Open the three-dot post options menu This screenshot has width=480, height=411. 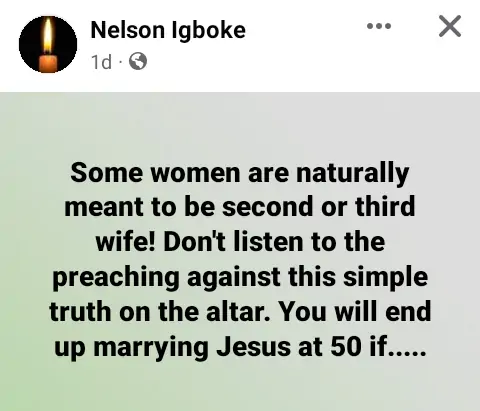click(379, 26)
